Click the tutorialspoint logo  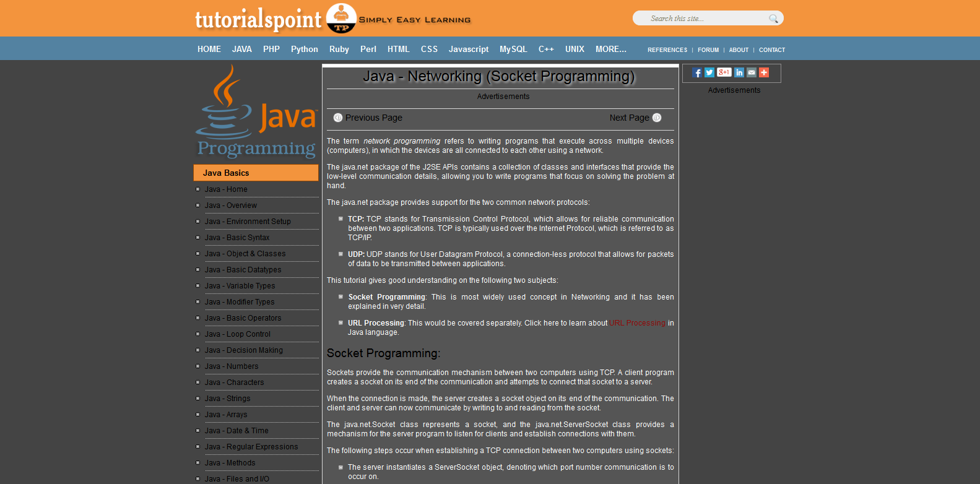333,19
